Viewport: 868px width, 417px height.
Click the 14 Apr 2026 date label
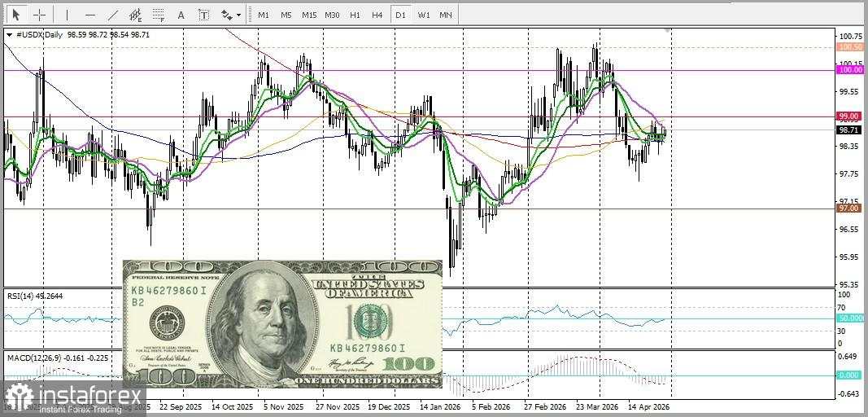coord(649,407)
